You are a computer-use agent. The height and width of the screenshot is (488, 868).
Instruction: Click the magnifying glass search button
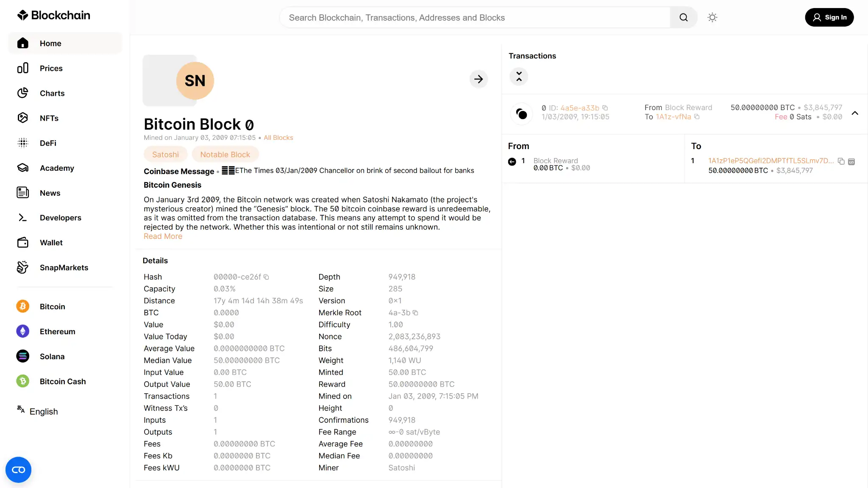684,17
